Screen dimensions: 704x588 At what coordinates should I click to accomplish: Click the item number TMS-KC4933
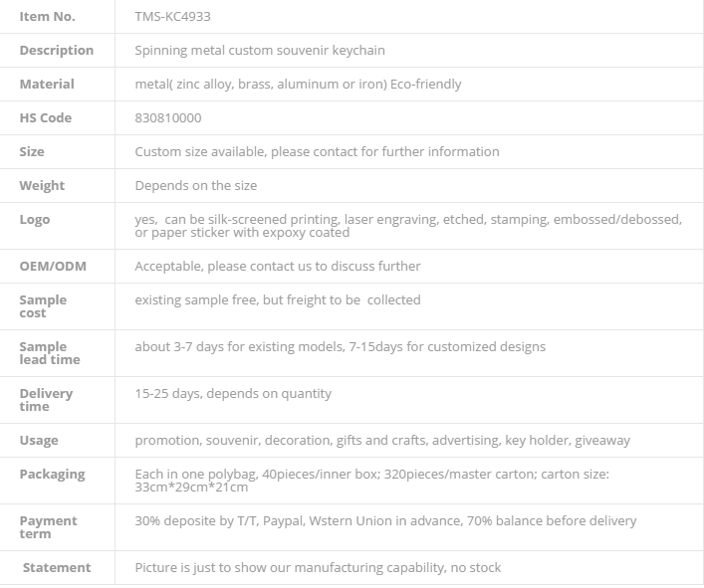click(x=173, y=17)
